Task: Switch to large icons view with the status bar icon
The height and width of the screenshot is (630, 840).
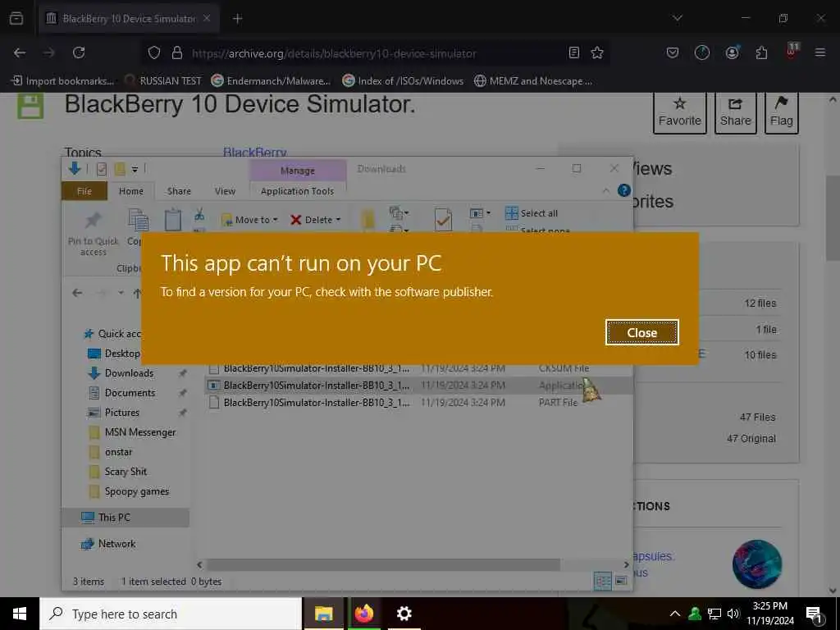Action: [621, 582]
